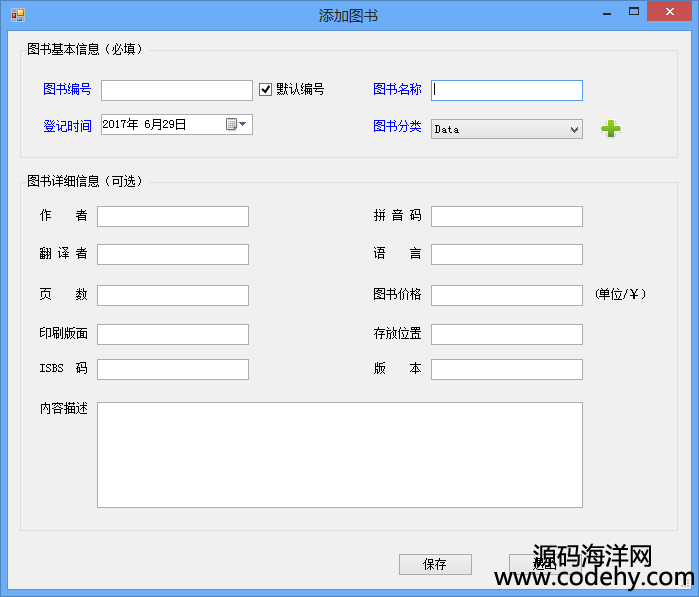Click the 作者 input field
Viewport: 699px width, 597px height.
click(x=172, y=216)
